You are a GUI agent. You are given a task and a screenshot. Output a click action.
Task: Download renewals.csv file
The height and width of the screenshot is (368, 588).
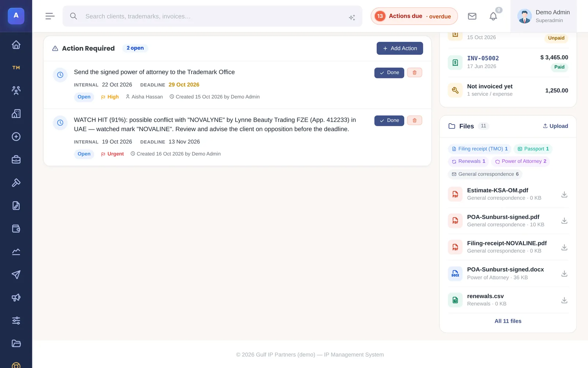point(564,300)
